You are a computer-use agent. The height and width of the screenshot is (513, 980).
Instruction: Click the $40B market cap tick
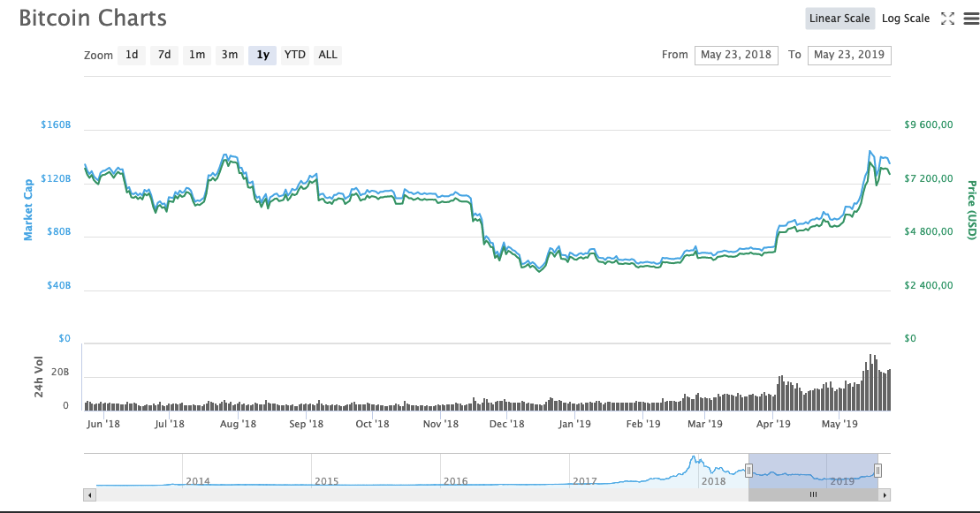point(58,285)
